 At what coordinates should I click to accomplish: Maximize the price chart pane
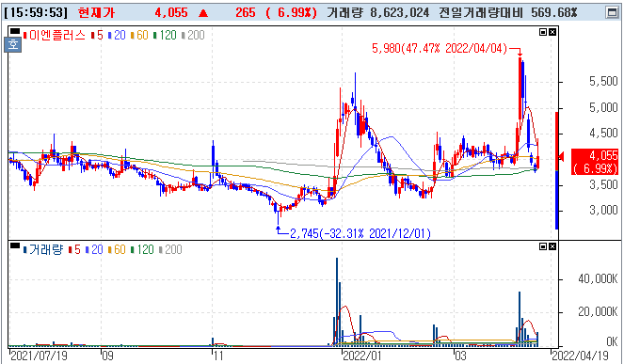[x=543, y=32]
